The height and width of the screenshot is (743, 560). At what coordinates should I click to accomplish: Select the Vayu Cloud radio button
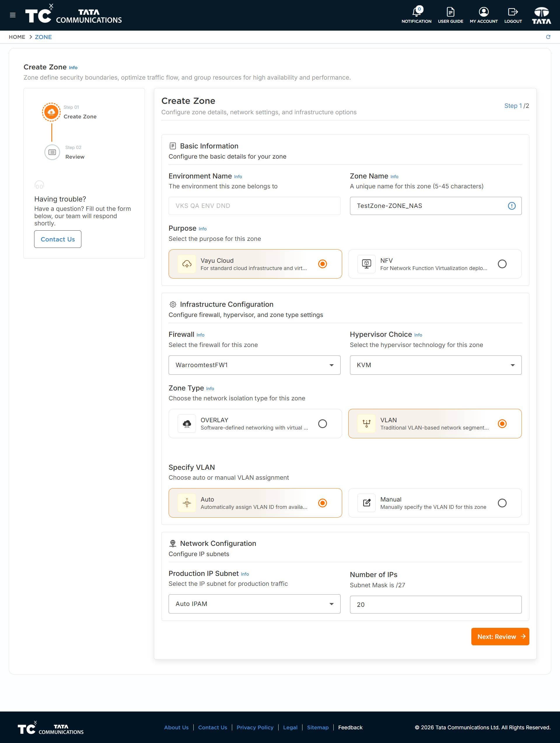point(323,264)
